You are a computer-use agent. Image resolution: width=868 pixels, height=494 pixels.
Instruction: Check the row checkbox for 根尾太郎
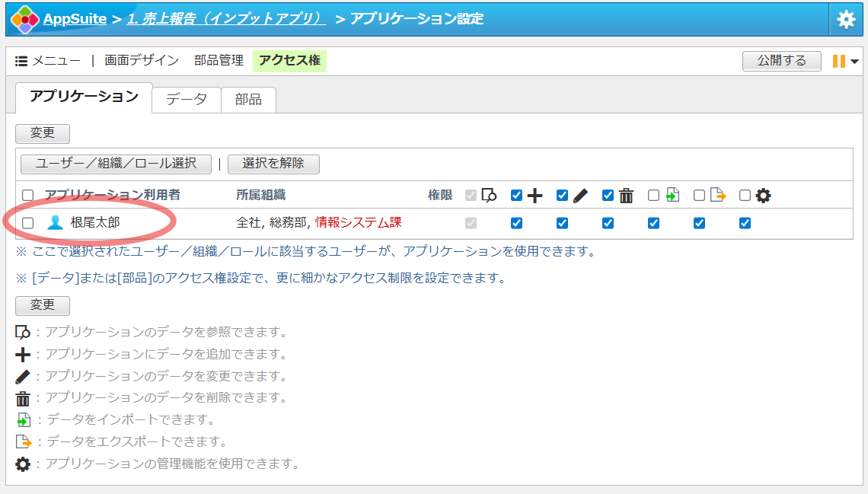click(x=28, y=223)
